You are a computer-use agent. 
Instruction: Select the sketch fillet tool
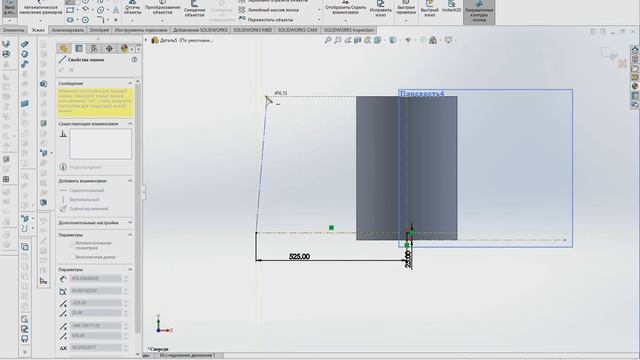100,19
